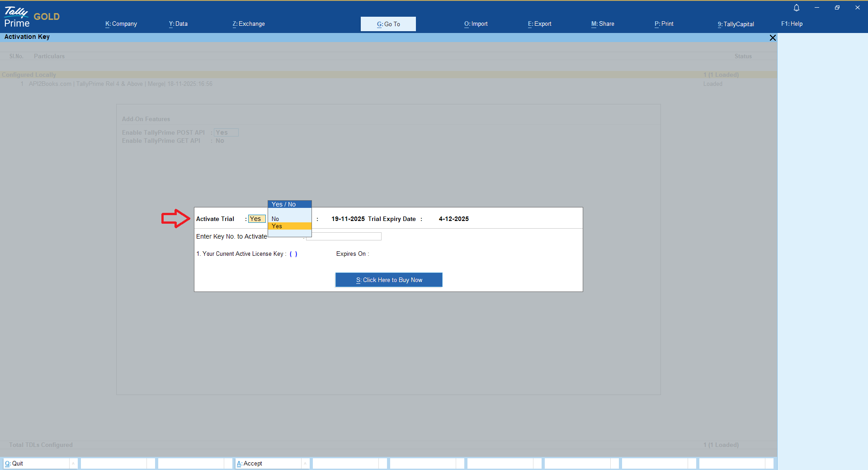This screenshot has width=868, height=470.
Task: Open the K: Company menu
Action: tap(120, 23)
